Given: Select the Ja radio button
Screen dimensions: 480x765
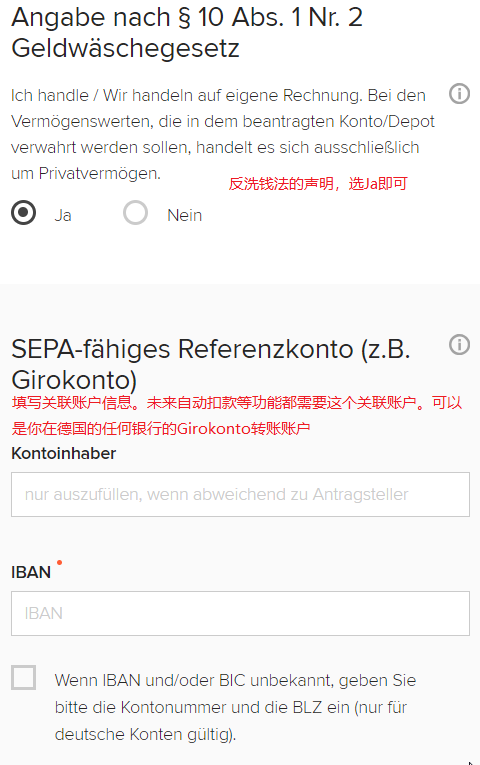Looking at the screenshot, I should pyautogui.click(x=23, y=213).
